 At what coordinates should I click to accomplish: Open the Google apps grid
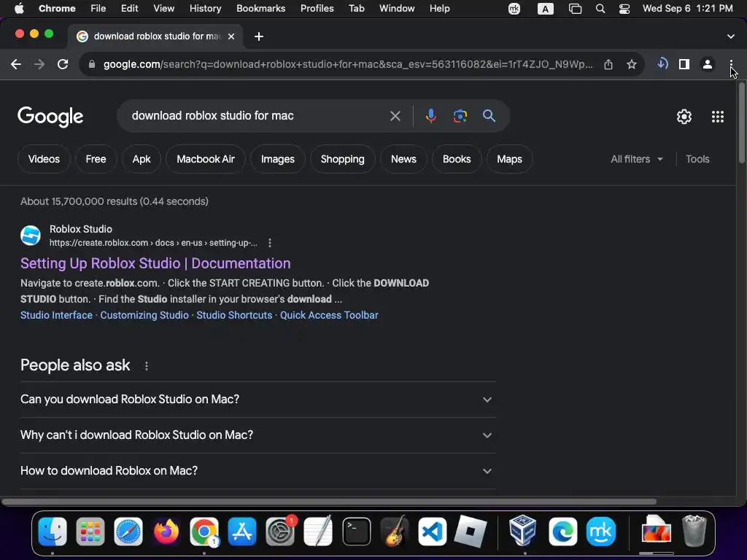point(718,117)
